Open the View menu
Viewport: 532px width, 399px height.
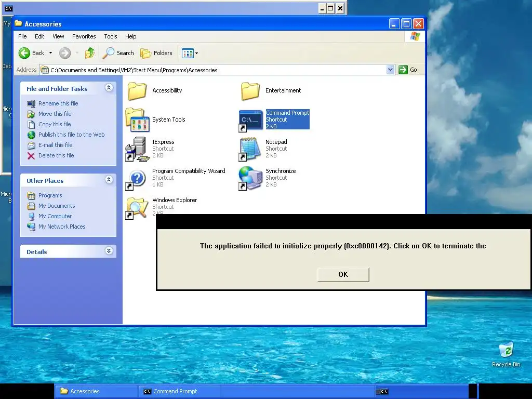[x=58, y=36]
